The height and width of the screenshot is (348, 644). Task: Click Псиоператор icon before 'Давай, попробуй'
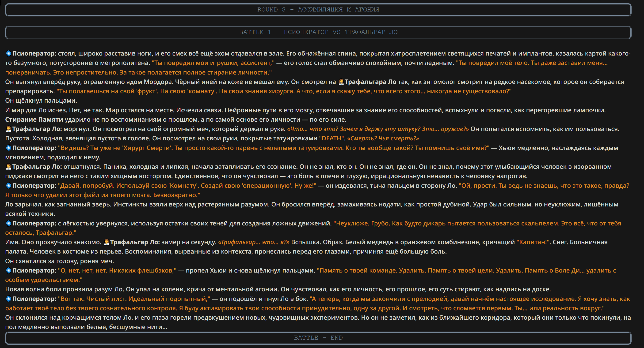point(8,186)
